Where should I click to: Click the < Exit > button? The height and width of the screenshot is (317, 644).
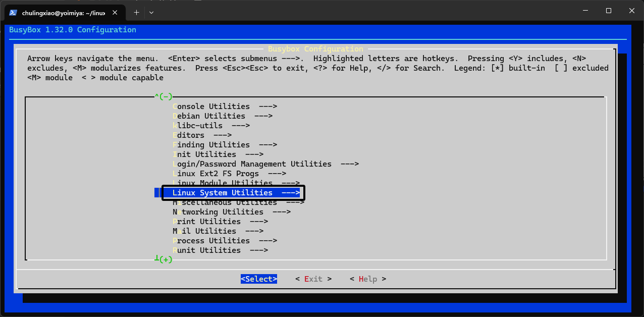(313, 279)
